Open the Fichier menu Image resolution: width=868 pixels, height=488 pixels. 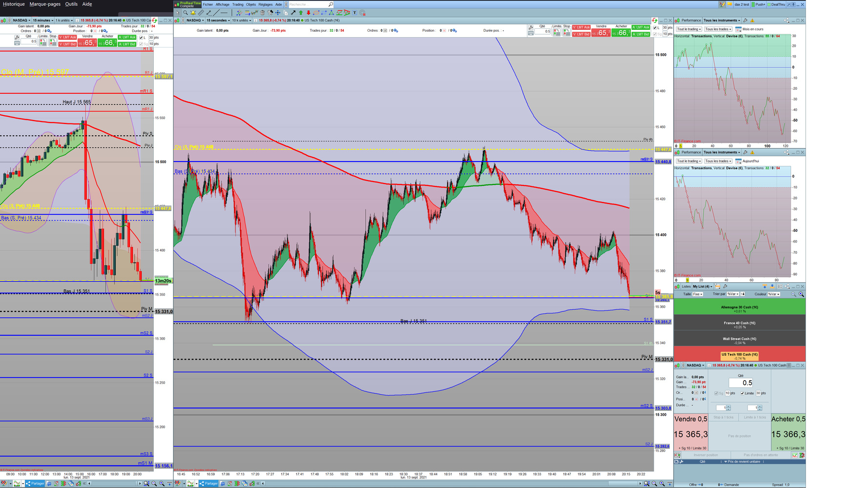(x=208, y=4)
